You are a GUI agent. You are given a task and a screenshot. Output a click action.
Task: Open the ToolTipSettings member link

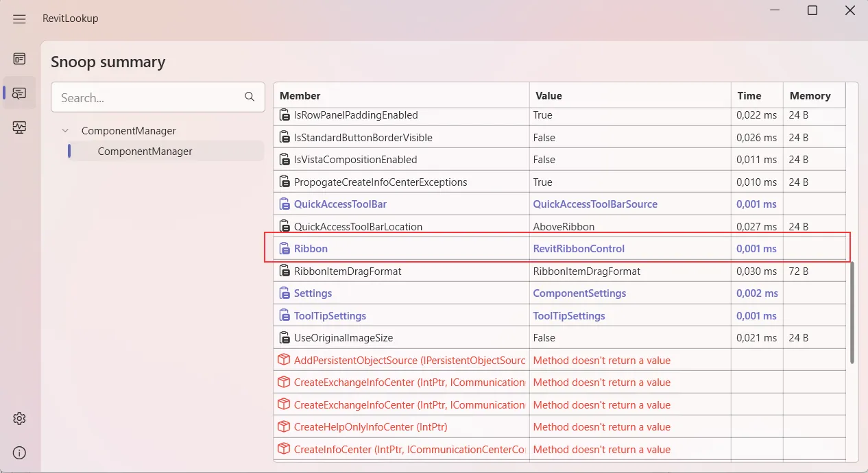click(330, 316)
